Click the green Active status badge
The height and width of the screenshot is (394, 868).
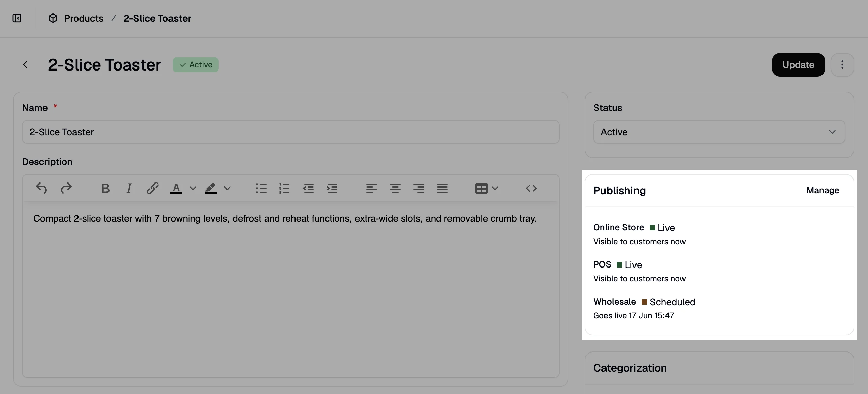195,65
